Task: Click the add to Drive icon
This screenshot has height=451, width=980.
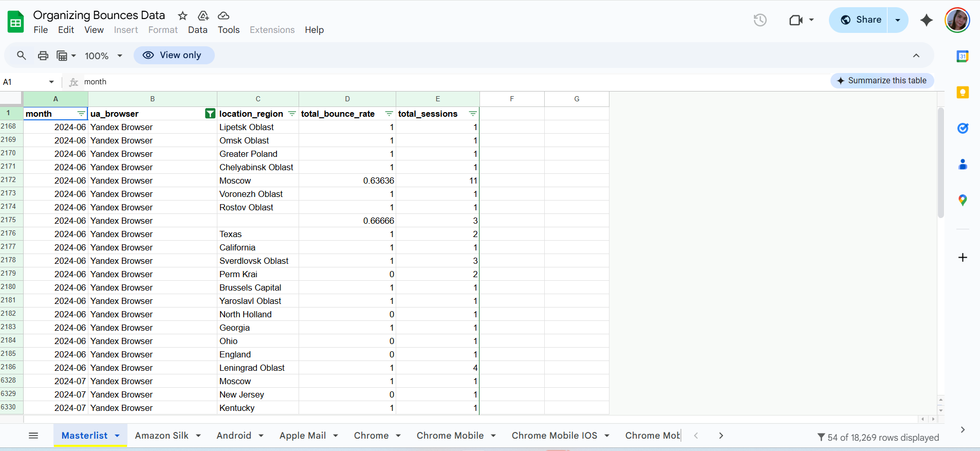Action: tap(204, 15)
